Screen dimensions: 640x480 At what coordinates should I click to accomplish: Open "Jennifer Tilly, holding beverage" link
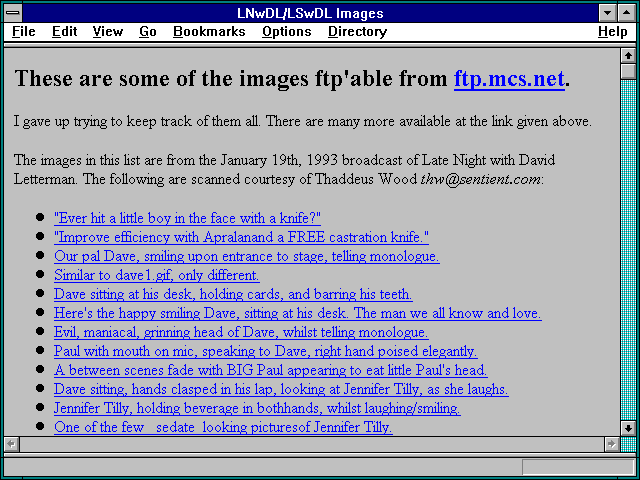click(x=257, y=408)
